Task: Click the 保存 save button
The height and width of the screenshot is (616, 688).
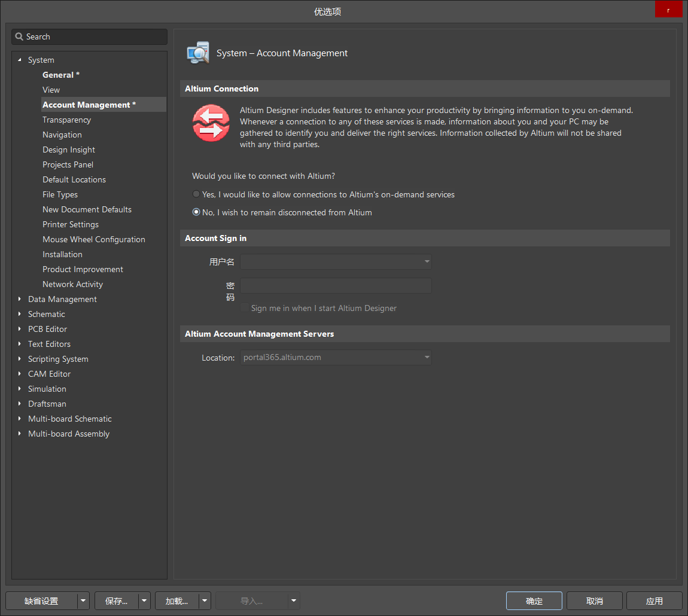Action: (116, 600)
